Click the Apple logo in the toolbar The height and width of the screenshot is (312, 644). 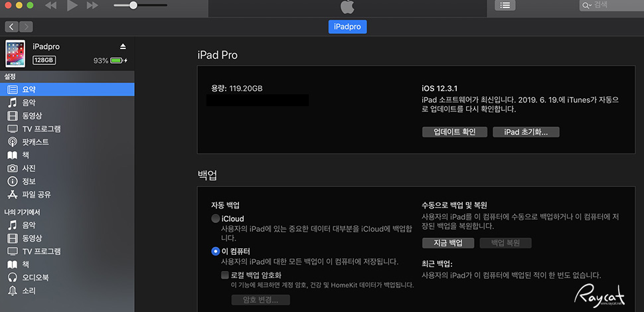347,7
